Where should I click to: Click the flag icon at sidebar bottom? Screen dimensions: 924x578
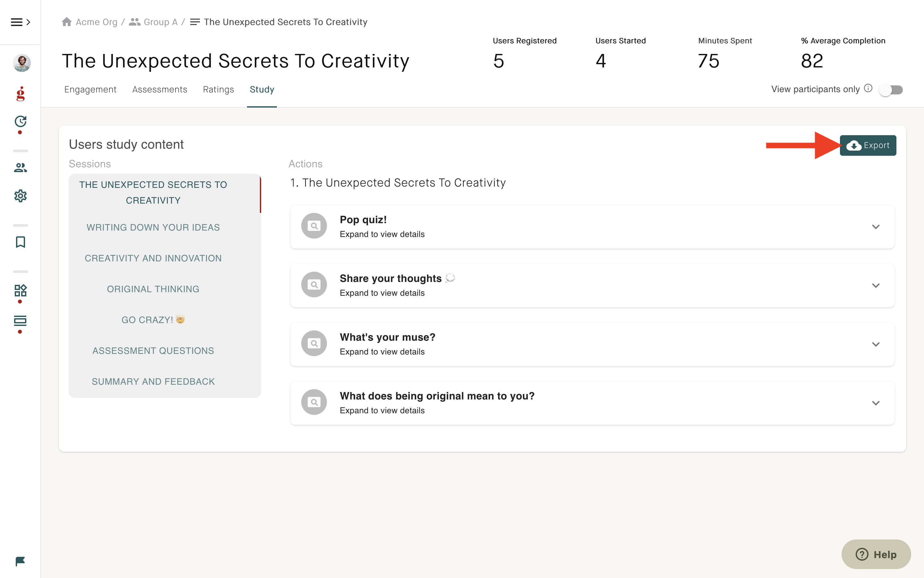click(x=20, y=561)
